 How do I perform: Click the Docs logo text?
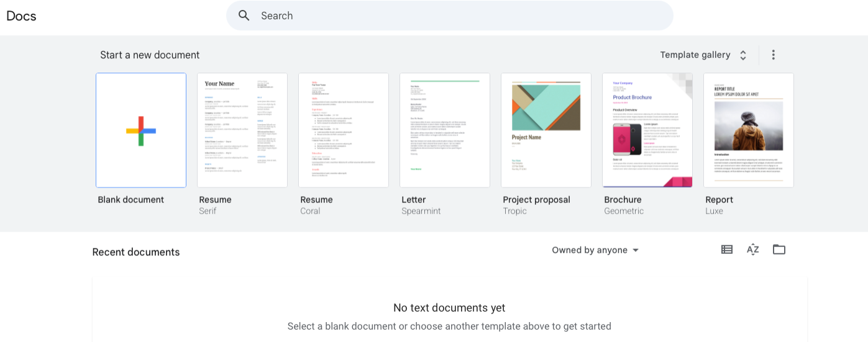(21, 16)
